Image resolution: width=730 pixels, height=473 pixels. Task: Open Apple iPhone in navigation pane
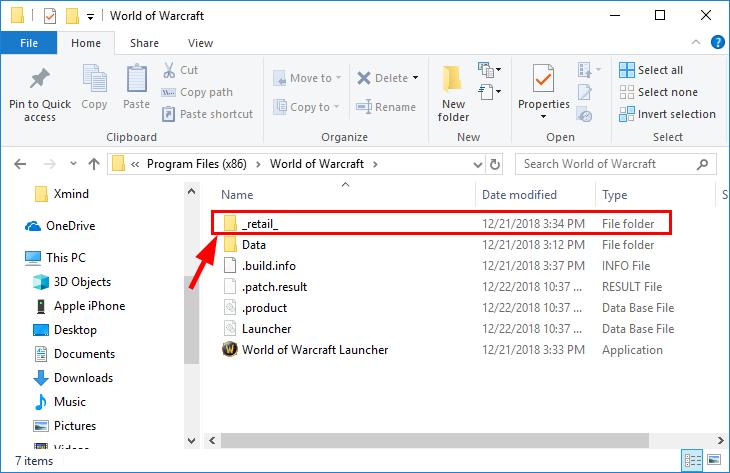tap(80, 306)
